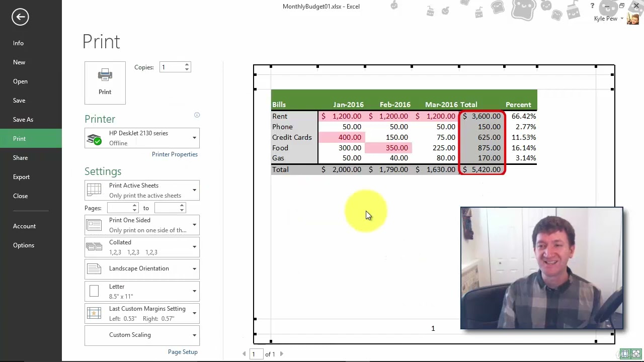Click the HP DeskJet printer status icon
Viewport: 644px width, 362px height.
point(94,139)
